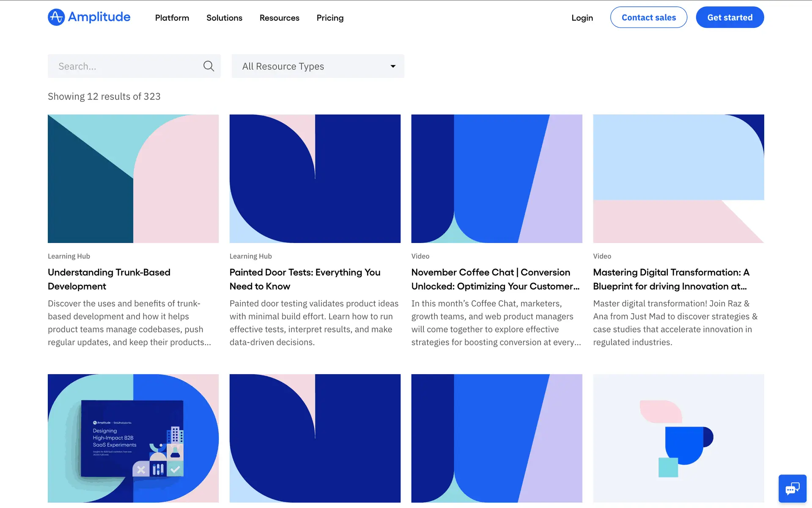
Task: Open the Resources navigation menu
Action: 279,18
